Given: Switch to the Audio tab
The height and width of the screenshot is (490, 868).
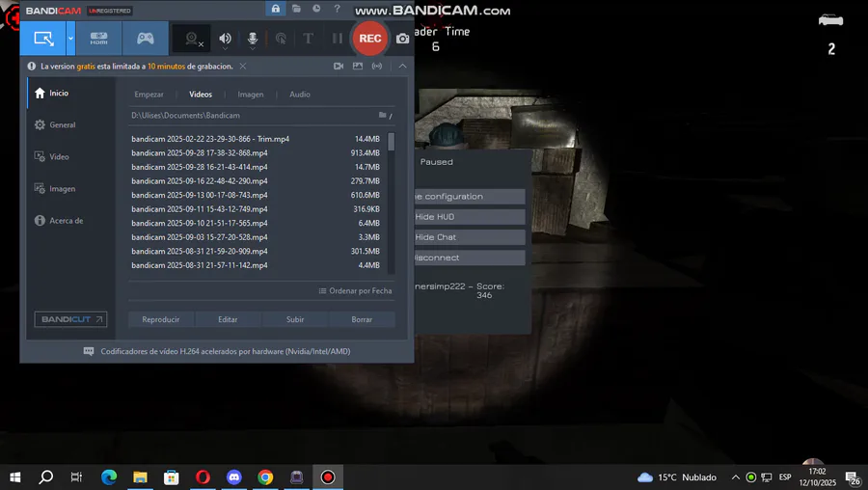Looking at the screenshot, I should 300,95.
